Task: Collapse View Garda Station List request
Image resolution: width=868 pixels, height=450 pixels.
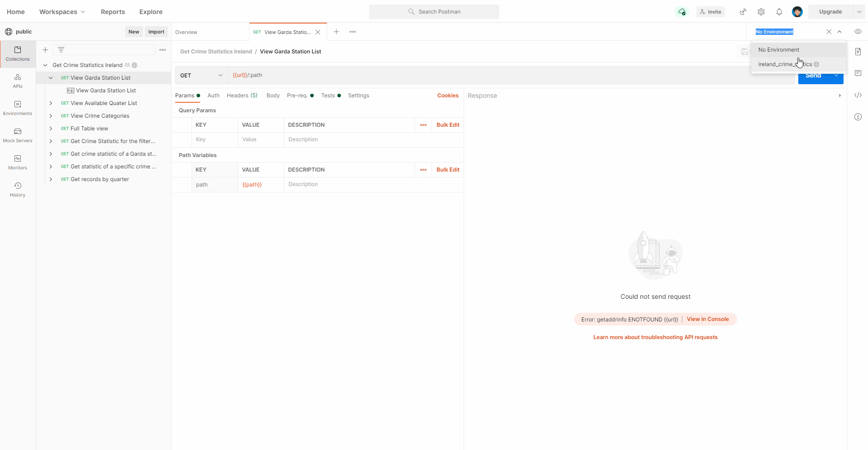Action: [x=51, y=78]
